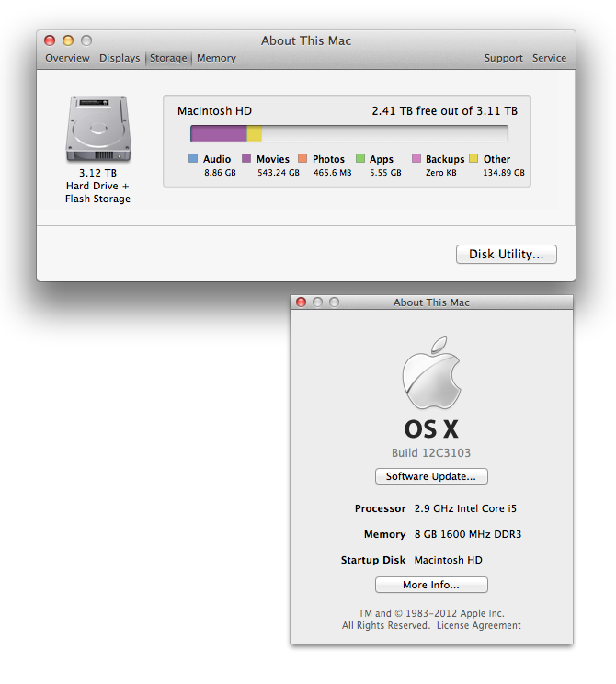616x684 pixels.
Task: Click the '543.24 GB' Movies value
Action: [279, 173]
